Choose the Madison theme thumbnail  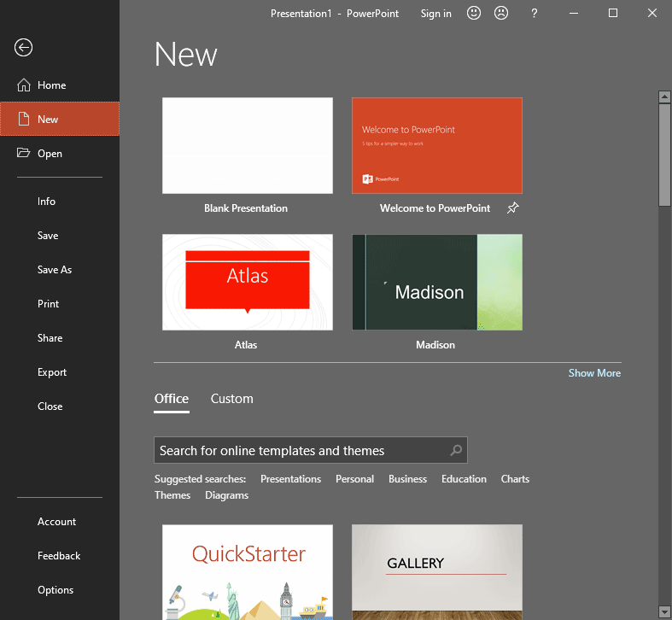coord(437,282)
